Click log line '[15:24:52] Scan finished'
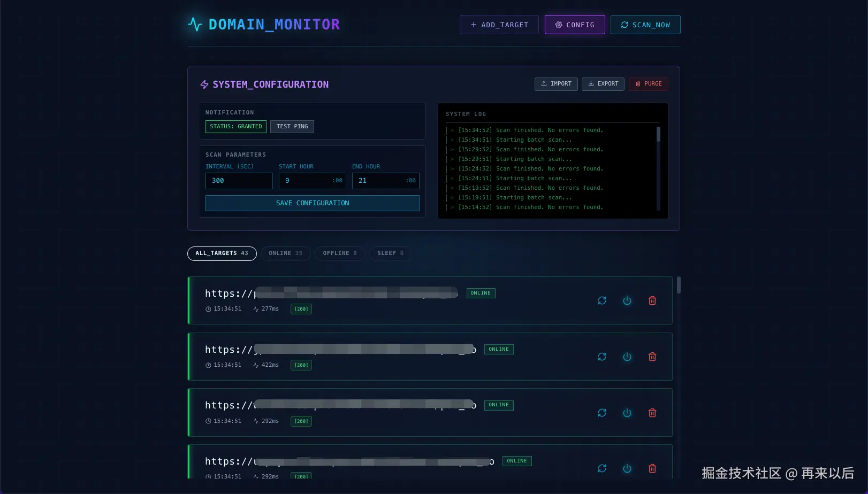 point(530,169)
